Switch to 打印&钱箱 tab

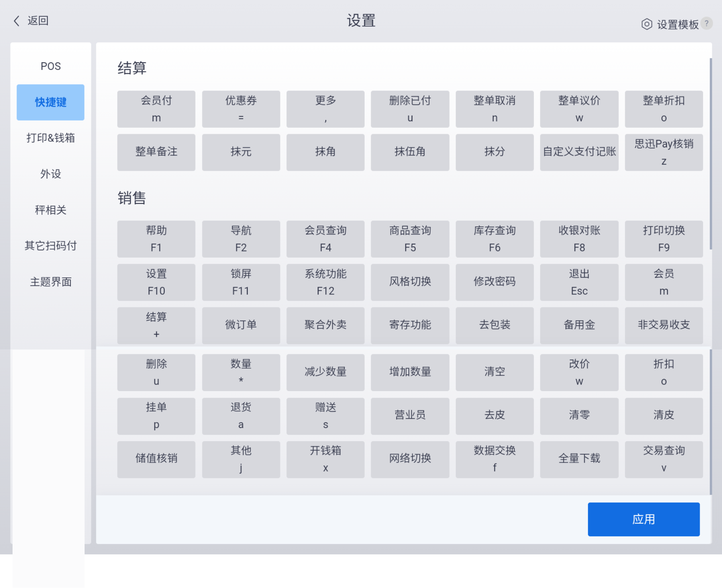[51, 138]
